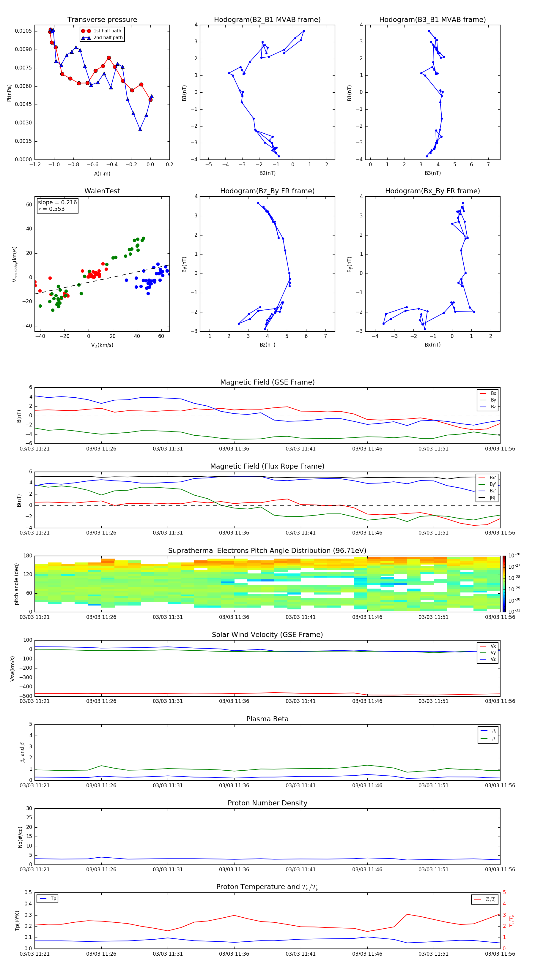This screenshot has height=980, width=535.
Task: Click the "Magnetic Field (Flux Rope Frame)" title
Action: pos(267,467)
